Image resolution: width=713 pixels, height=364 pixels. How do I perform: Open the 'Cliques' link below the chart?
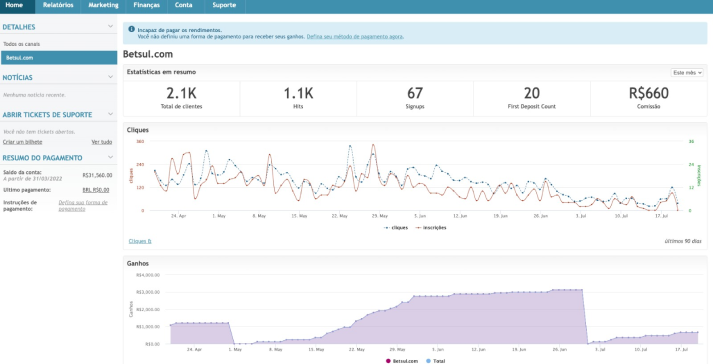pyautogui.click(x=140, y=241)
